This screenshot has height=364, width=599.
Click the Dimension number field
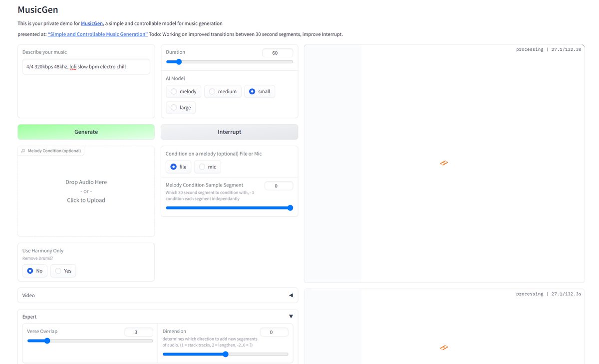274,332
